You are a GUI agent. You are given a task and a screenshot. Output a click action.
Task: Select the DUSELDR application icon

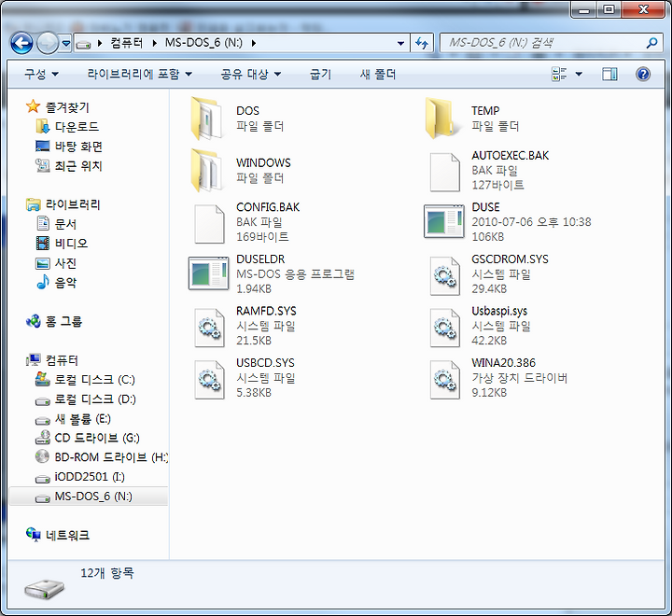209,273
